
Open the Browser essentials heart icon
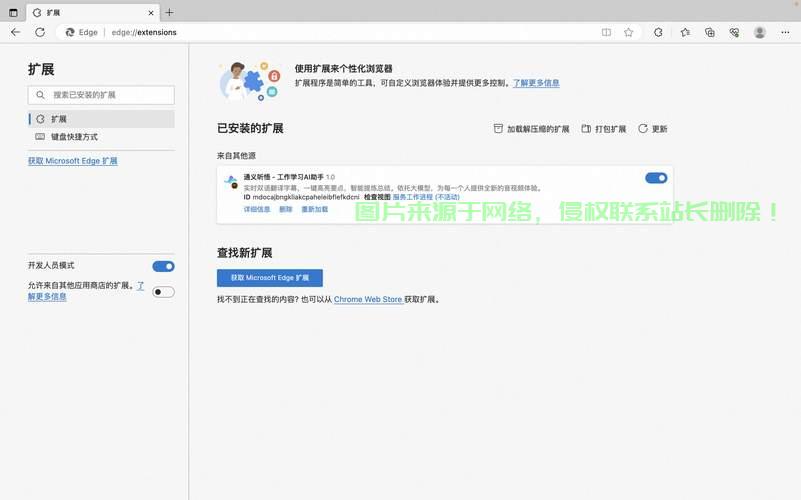coord(734,32)
